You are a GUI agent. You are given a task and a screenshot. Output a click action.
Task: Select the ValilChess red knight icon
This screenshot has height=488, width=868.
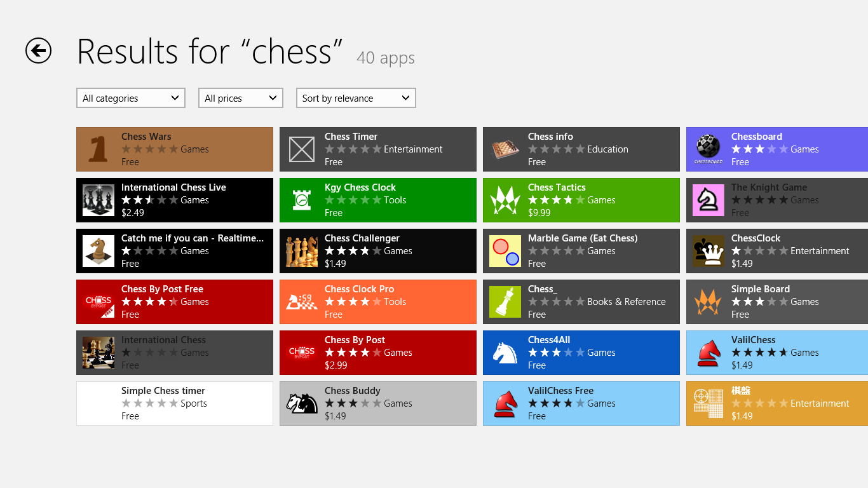(x=709, y=353)
